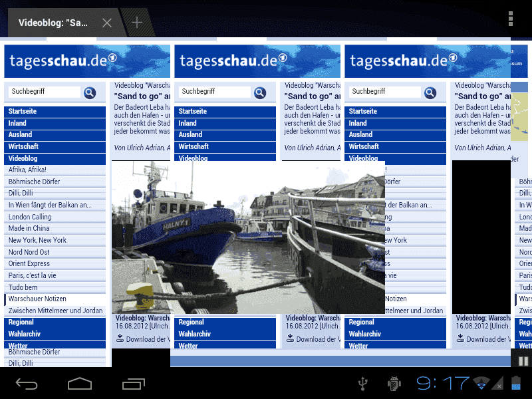Viewport: 532px width, 399px height.
Task: Open the recent apps view
Action: pyautogui.click(x=134, y=384)
